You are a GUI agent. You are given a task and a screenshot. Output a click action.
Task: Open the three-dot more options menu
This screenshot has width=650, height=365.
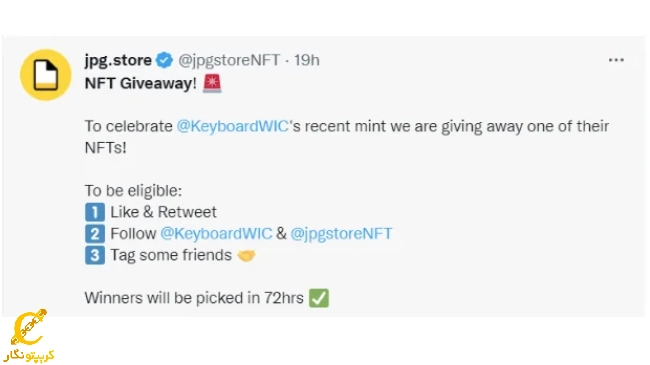click(x=616, y=60)
